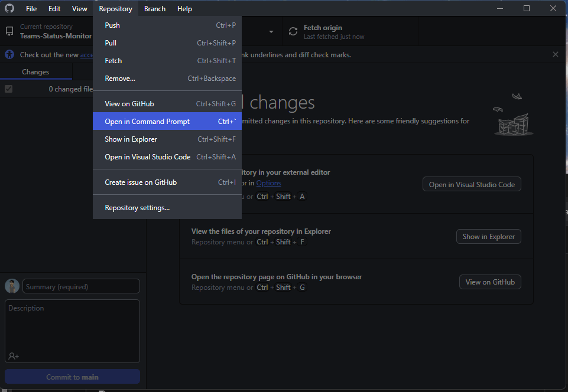Switch to the Changes tab
568x392 pixels.
pyautogui.click(x=35, y=72)
